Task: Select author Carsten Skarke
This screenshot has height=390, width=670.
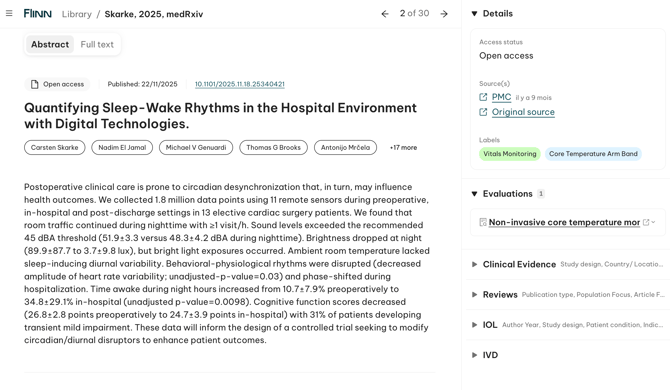Action: click(x=55, y=147)
